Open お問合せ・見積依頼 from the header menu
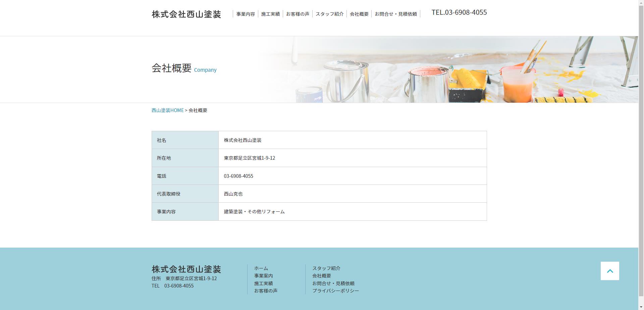The width and height of the screenshot is (644, 310). tap(395, 14)
